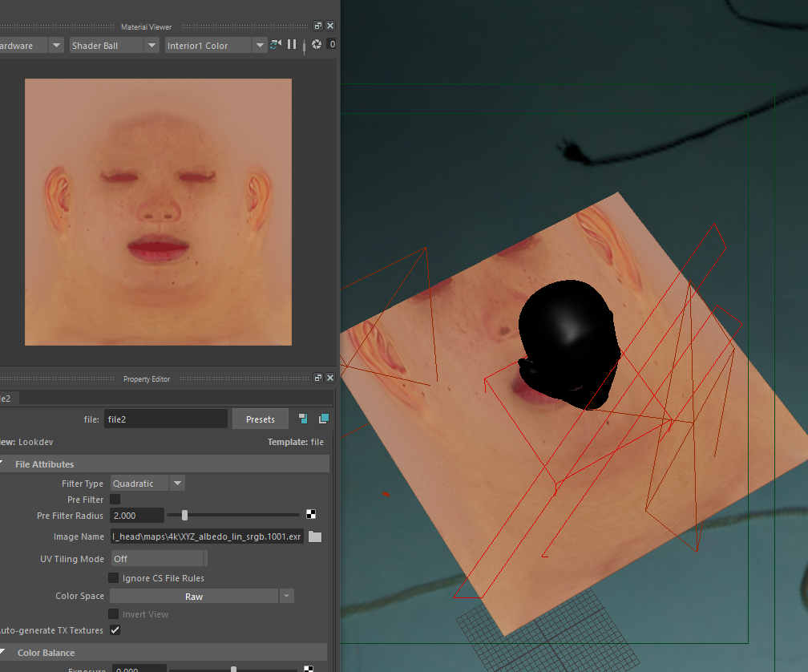Click the Exposure value field
This screenshot has width=808, height=672.
coord(139,669)
